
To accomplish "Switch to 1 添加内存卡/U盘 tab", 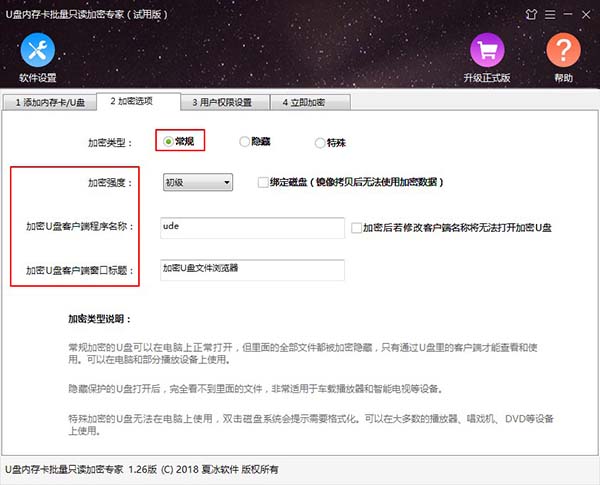I will tap(50, 103).
